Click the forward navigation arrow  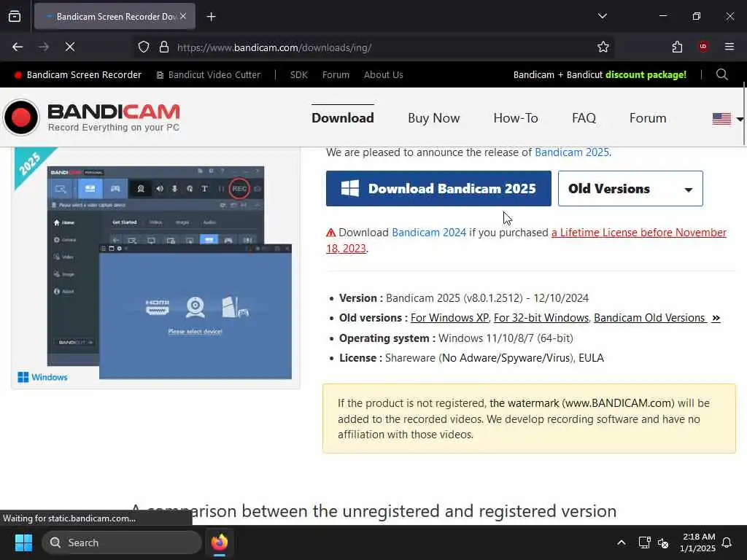44,47
